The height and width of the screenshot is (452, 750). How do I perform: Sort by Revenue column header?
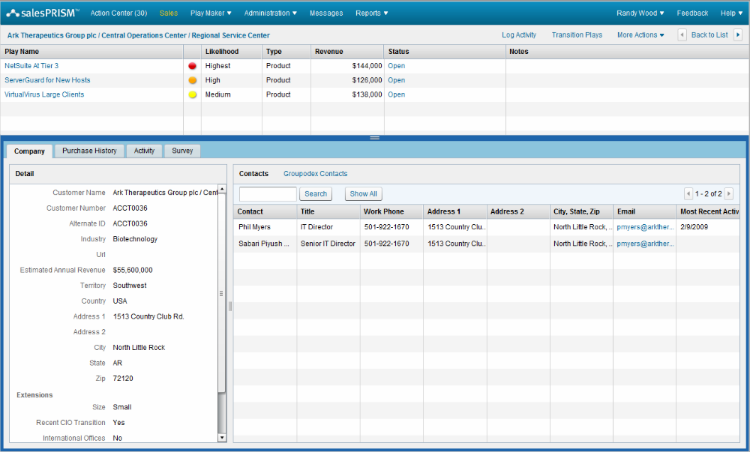[347, 52]
